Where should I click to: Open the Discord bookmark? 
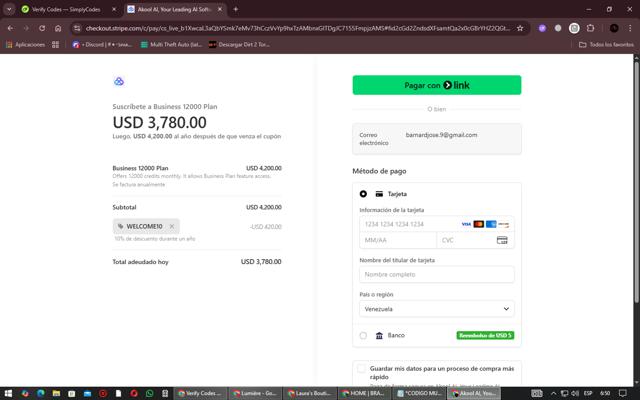tap(102, 44)
